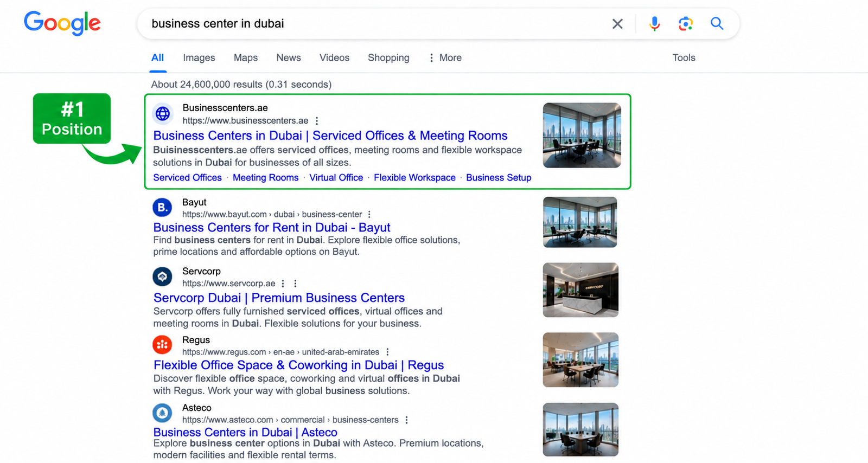Click the 'About 24,600,000 results' count text
Viewport: 868px width, 463px height.
[x=241, y=85]
